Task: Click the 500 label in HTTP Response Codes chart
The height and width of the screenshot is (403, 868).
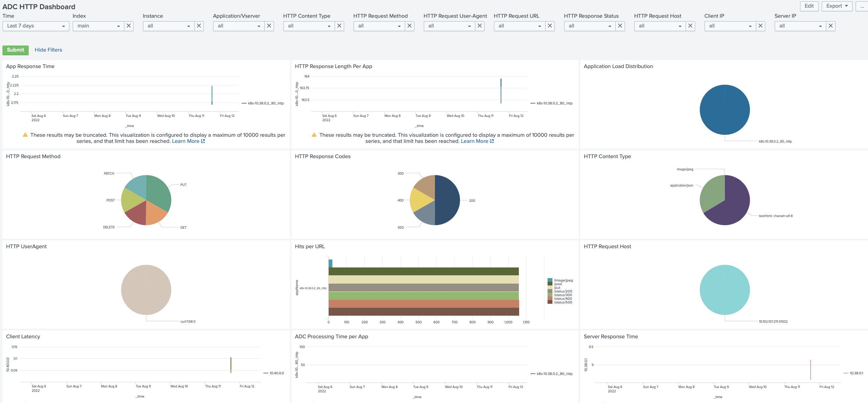Action: [400, 227]
